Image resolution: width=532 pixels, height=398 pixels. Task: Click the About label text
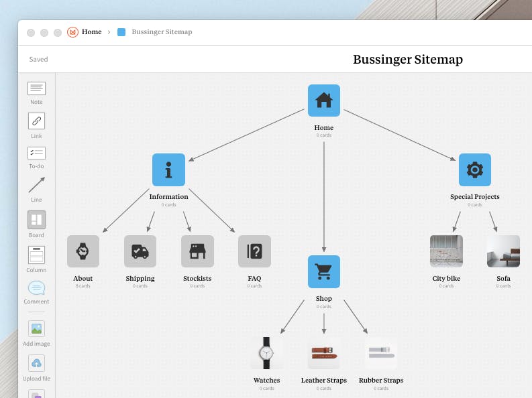coord(83,279)
